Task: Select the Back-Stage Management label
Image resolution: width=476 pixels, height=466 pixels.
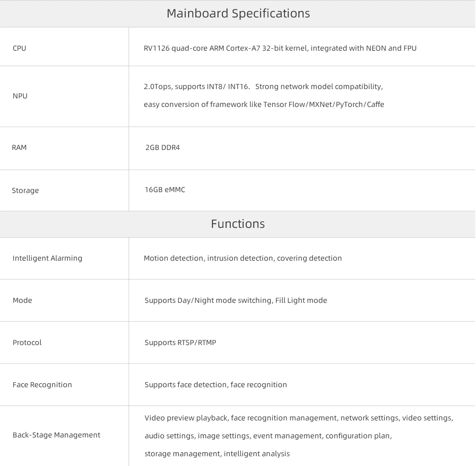Action: click(56, 435)
